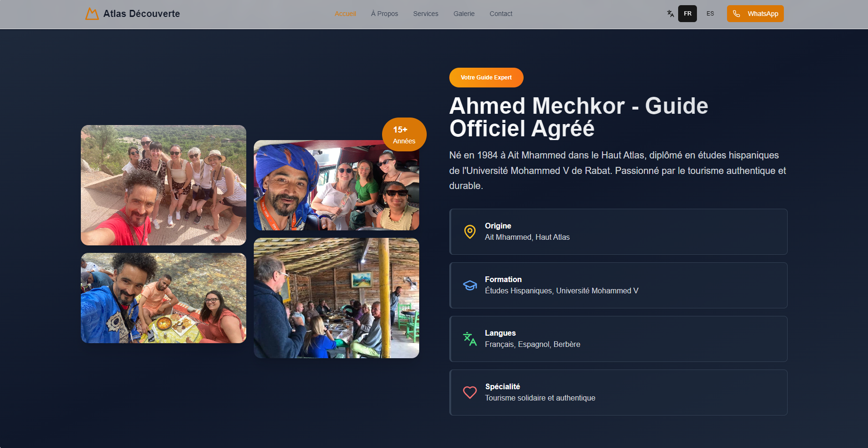Switch the site language to FR
Viewport: 868px width, 448px height.
687,14
